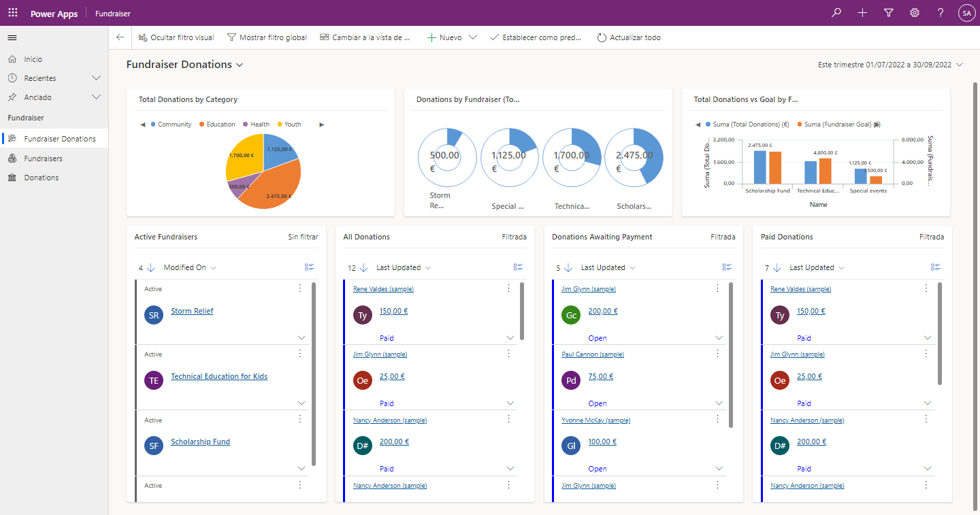
Task: Toggle sort direction arrow in Paid Donations
Action: pos(777,267)
